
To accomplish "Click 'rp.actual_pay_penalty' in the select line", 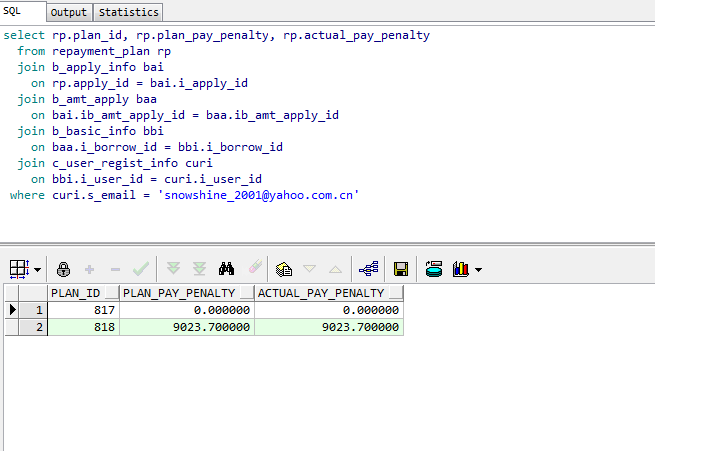I will [x=356, y=35].
